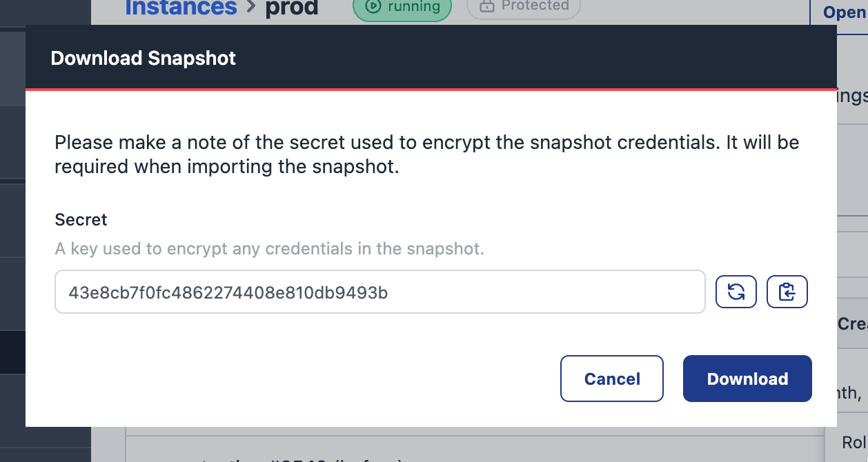Regenerate the secret key
The image size is (868, 462).
pyautogui.click(x=736, y=291)
